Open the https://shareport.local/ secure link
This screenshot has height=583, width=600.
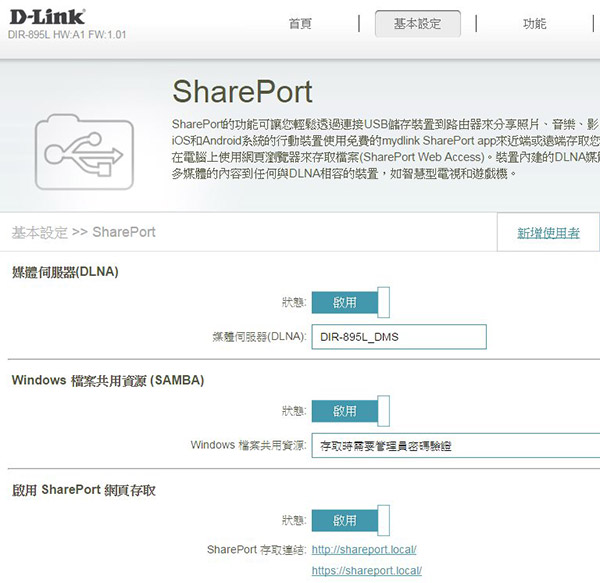pos(366,571)
